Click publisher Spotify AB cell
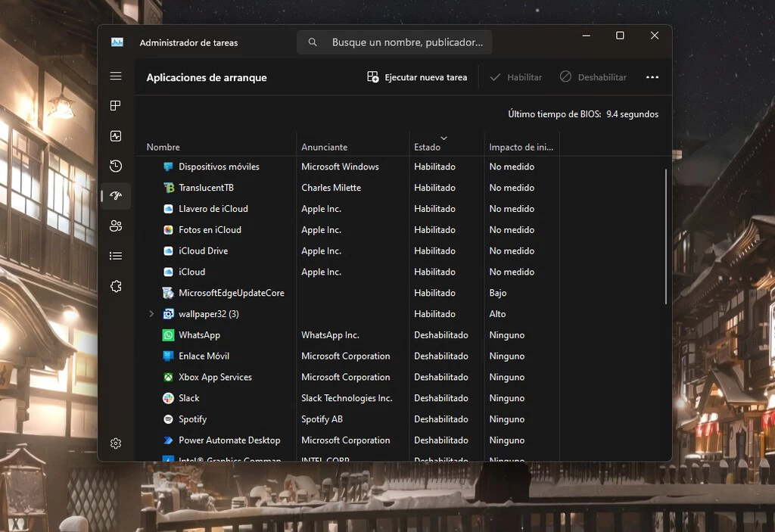The height and width of the screenshot is (532, 775). tap(322, 419)
